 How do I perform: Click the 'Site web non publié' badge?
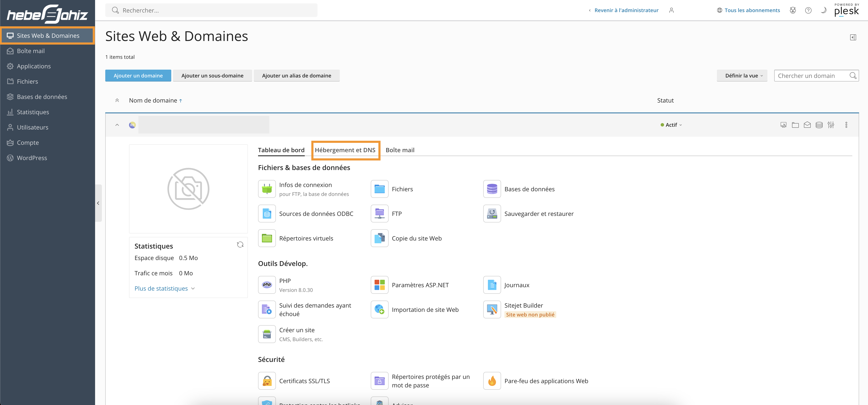pyautogui.click(x=530, y=315)
